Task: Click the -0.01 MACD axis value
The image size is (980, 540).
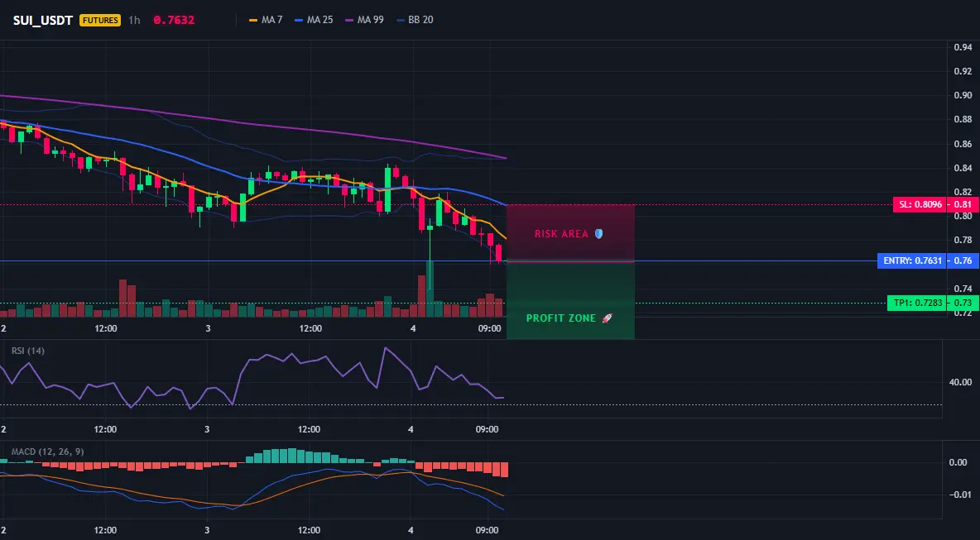Action: pos(961,495)
